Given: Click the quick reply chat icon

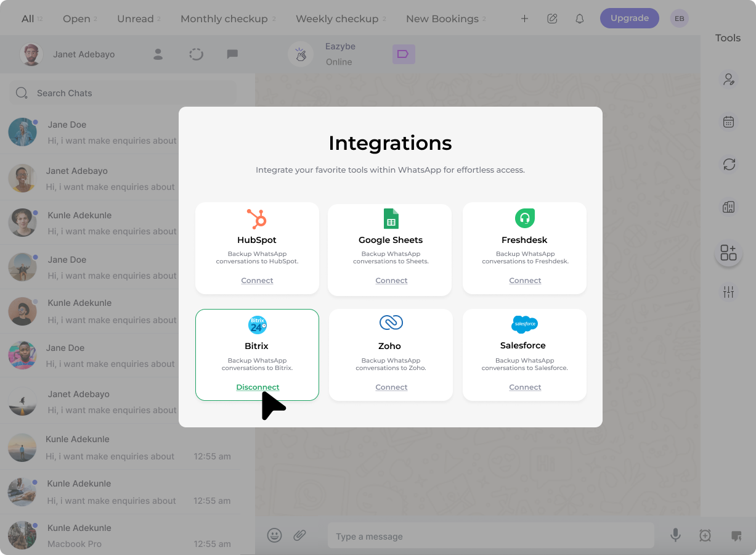Looking at the screenshot, I should (x=736, y=536).
